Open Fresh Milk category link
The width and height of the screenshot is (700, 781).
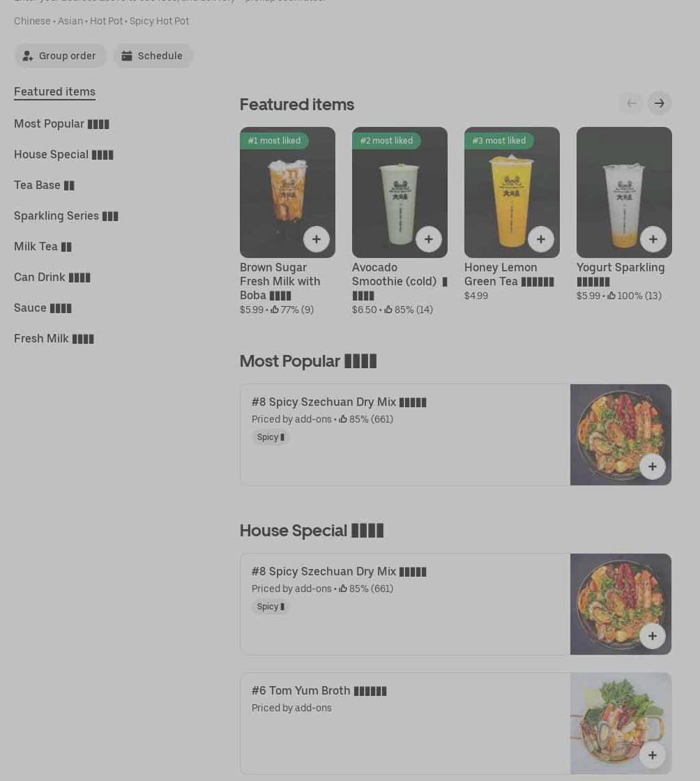point(54,339)
